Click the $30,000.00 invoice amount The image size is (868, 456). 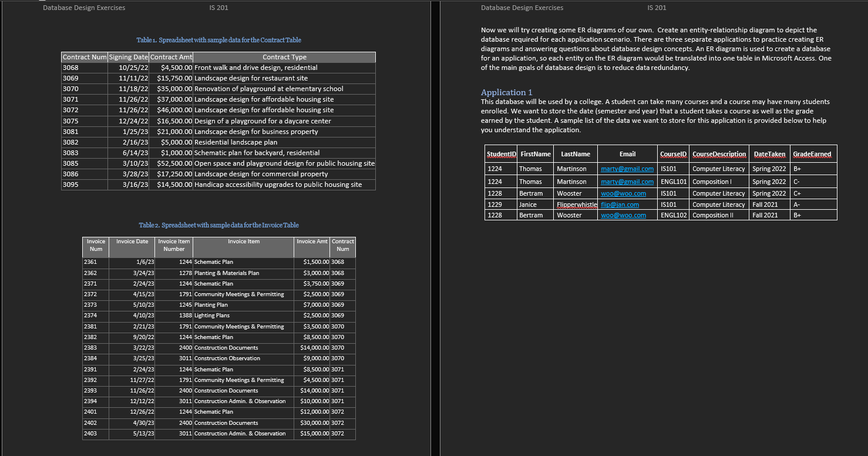(314, 423)
